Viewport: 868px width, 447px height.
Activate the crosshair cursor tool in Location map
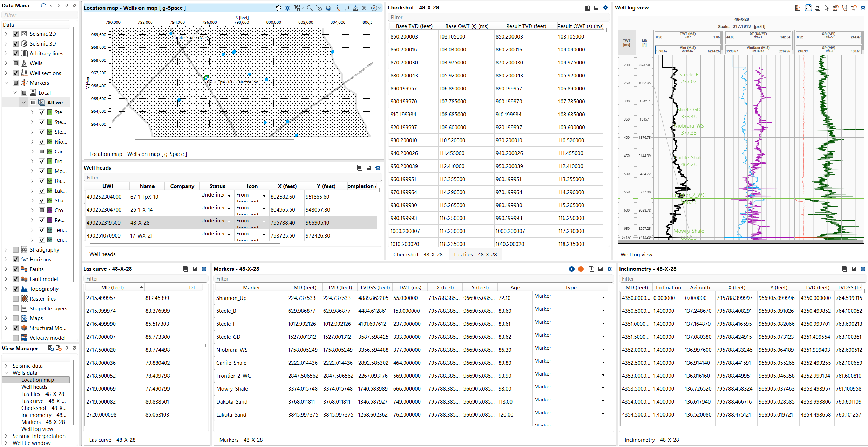(x=337, y=8)
